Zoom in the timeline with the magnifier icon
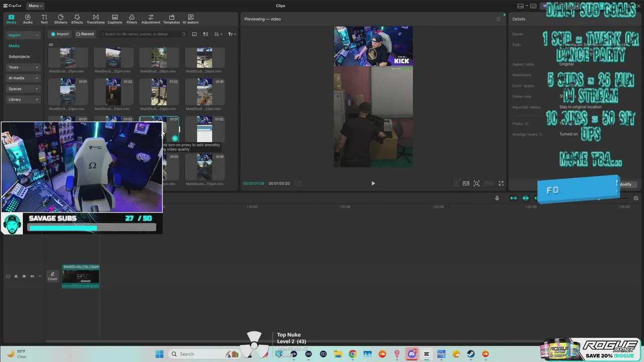 636,198
